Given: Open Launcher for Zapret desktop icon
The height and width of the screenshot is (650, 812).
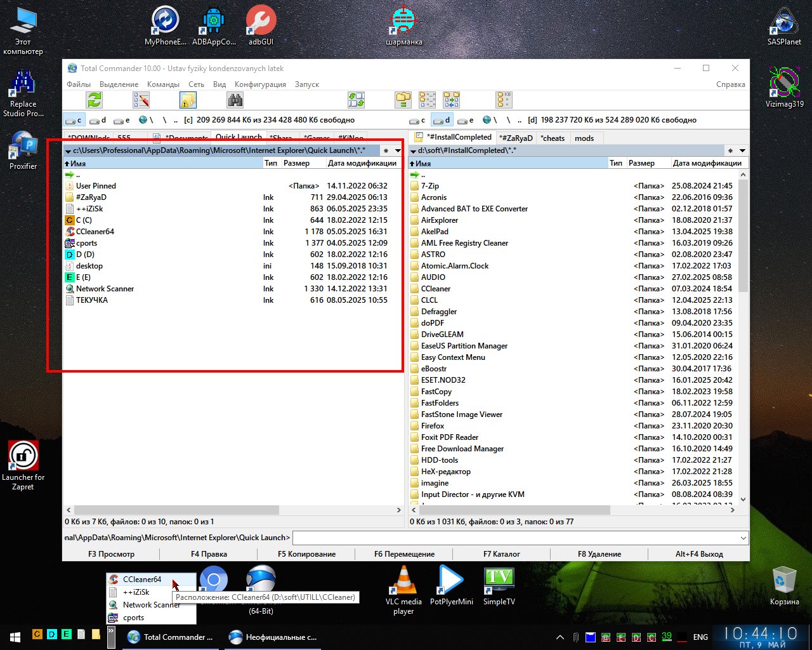Looking at the screenshot, I should tap(23, 465).
